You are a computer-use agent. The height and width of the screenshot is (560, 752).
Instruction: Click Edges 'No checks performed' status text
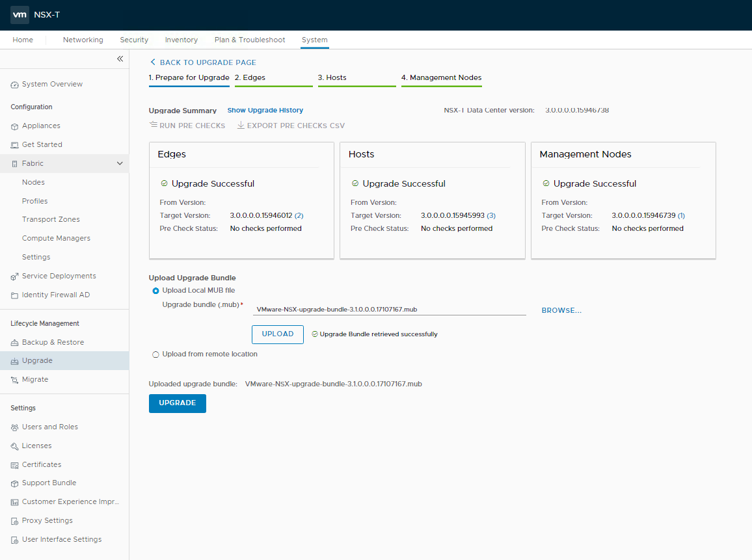click(x=265, y=229)
